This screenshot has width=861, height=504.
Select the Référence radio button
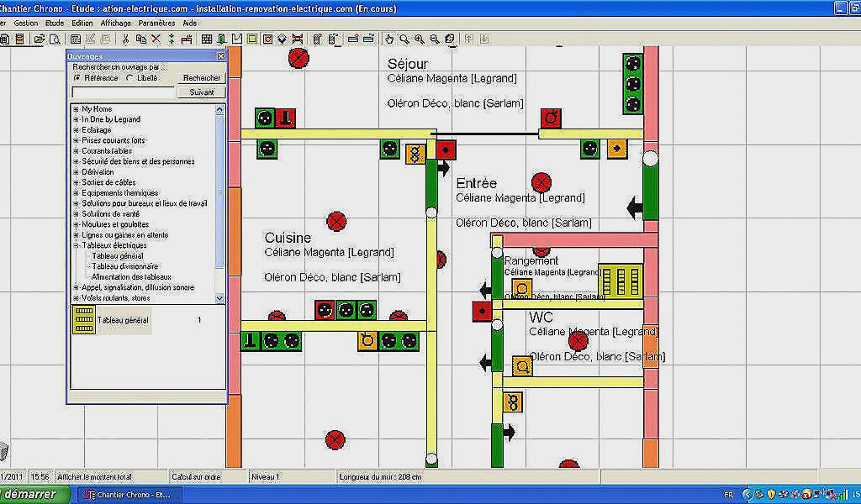point(77,78)
